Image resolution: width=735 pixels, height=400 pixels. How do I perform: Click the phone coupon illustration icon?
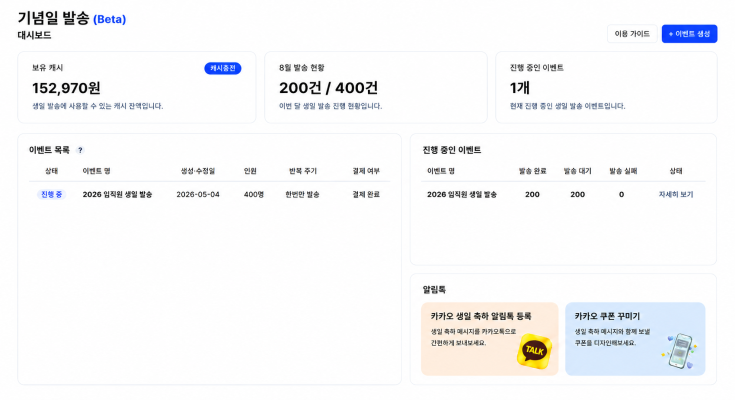point(680,351)
